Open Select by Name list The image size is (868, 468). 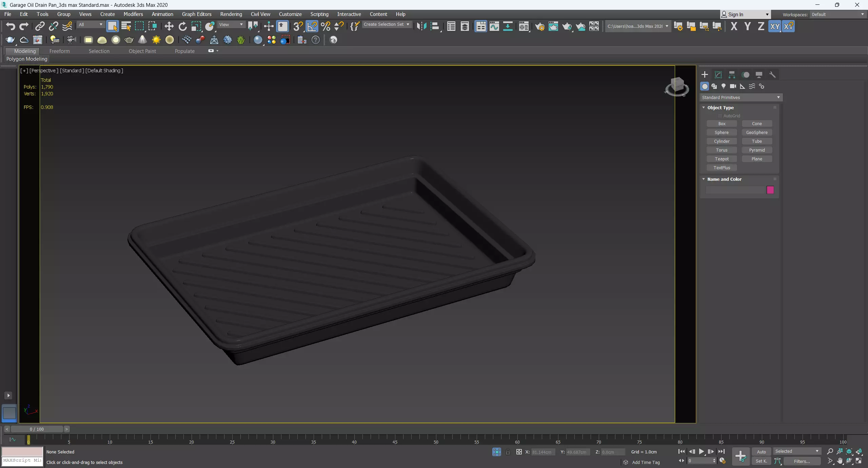[x=126, y=26]
